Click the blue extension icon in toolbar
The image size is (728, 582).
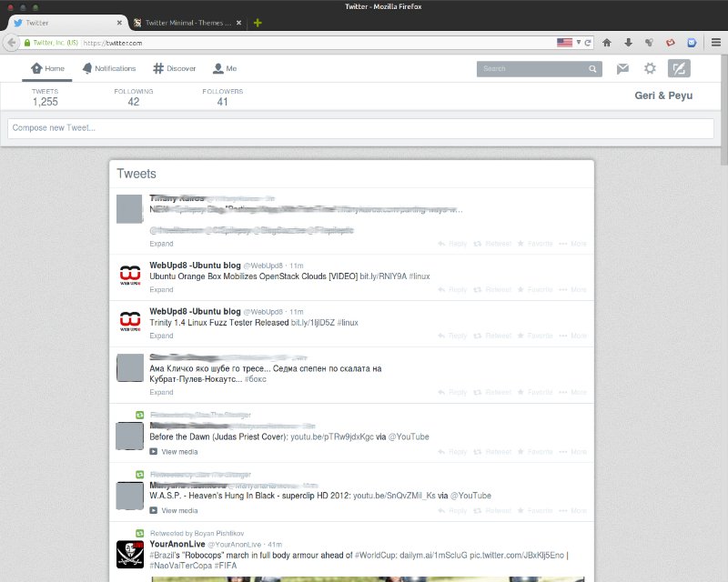click(692, 43)
